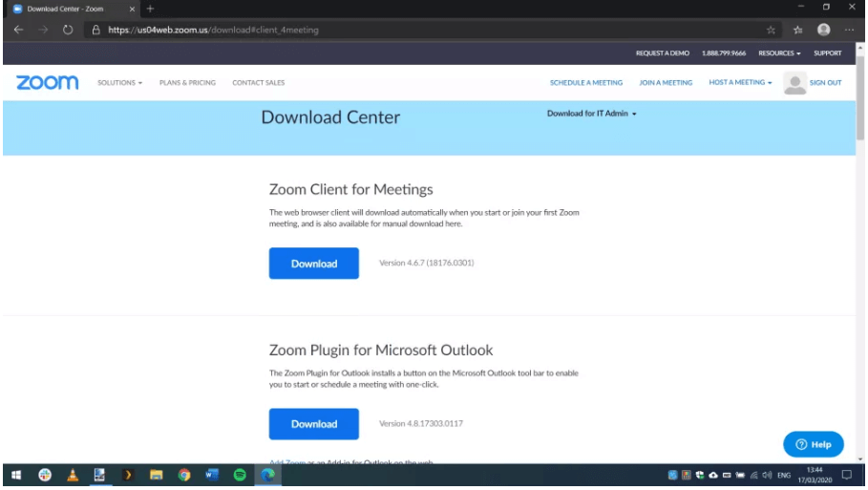Open the favorites list icon
868x490 pixels.
[x=797, y=30]
